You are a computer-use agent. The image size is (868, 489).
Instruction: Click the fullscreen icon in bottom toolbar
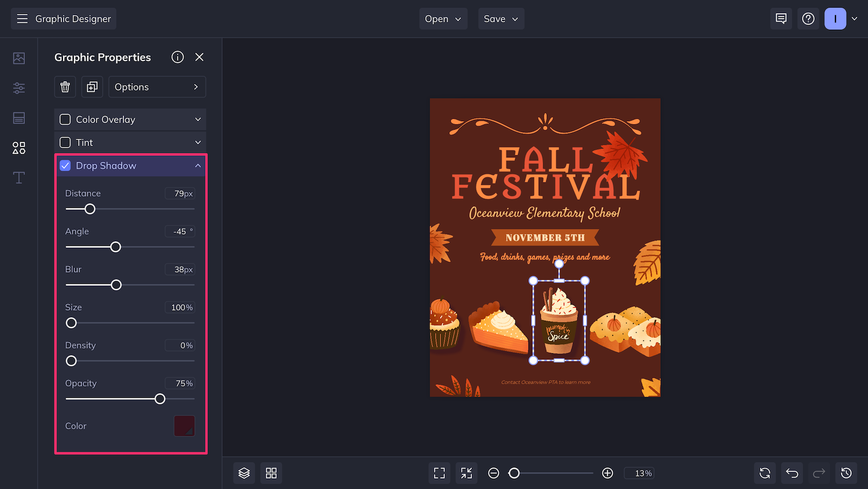coord(439,473)
